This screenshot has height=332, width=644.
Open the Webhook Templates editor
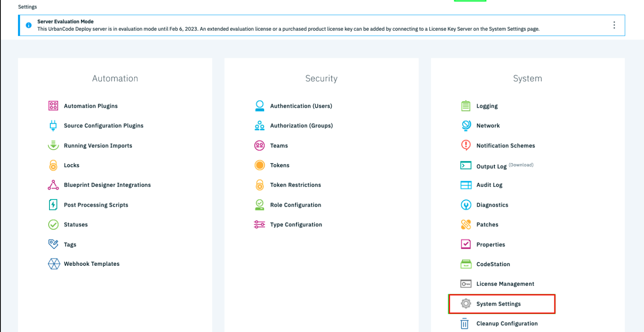tap(92, 264)
